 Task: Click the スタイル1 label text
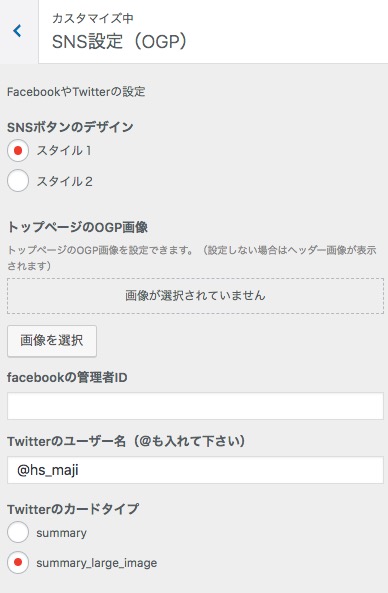click(x=64, y=151)
